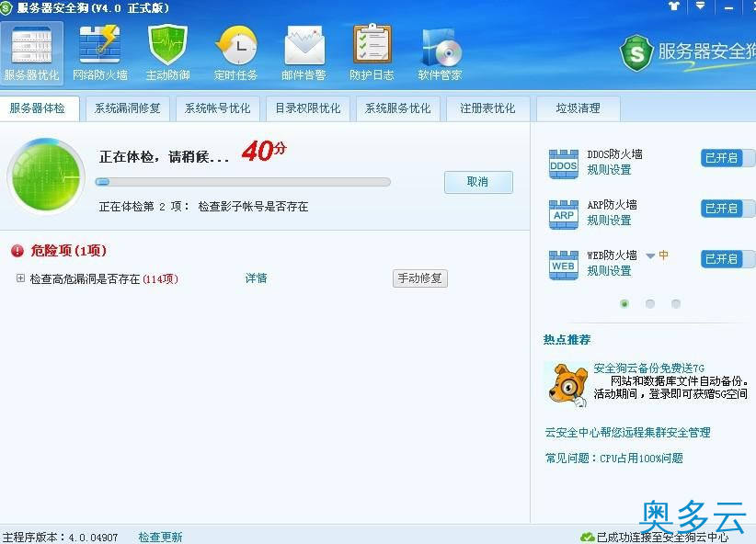Open ARP防火墙 规则设置 link
756x544 pixels.
pos(609,221)
